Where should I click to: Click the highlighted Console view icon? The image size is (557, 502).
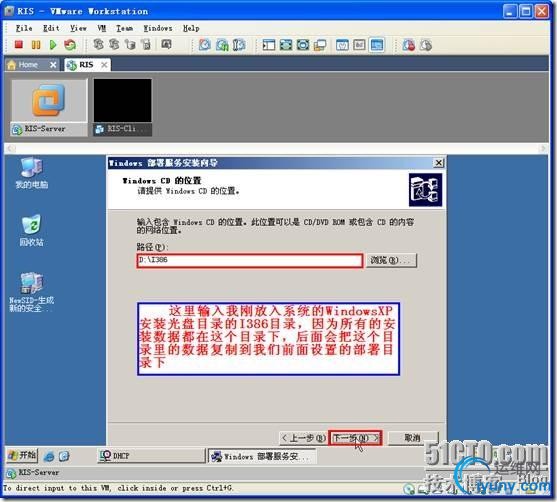pyautogui.click(x=377, y=45)
